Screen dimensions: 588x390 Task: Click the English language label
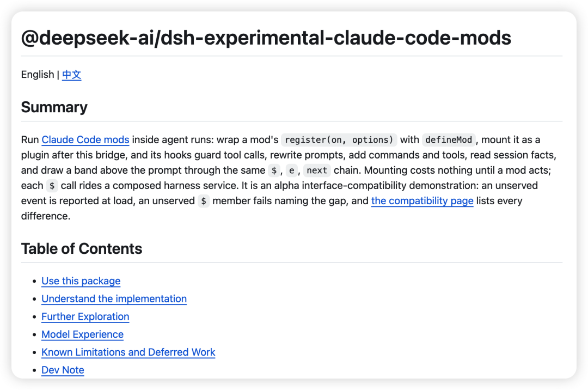38,75
